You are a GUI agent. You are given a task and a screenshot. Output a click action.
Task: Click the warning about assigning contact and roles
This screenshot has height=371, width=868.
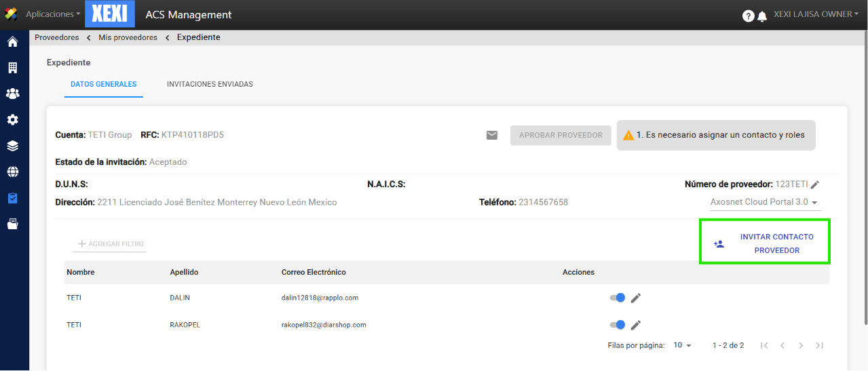pyautogui.click(x=716, y=135)
